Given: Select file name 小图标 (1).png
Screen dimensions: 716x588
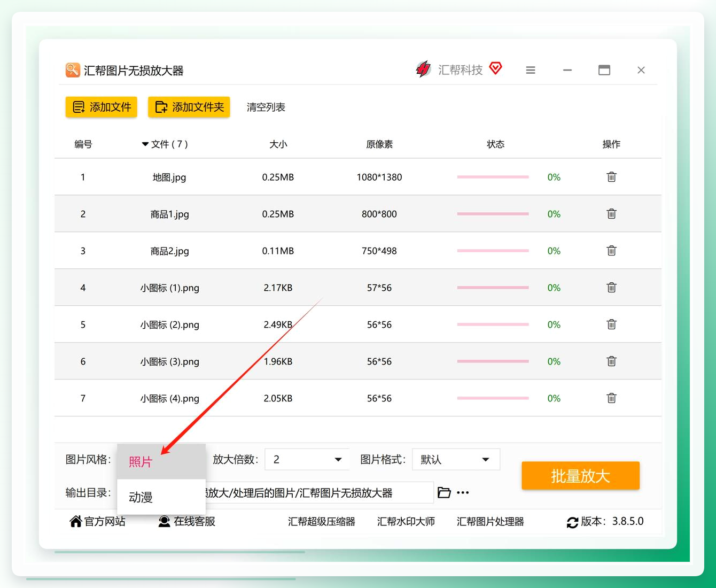Looking at the screenshot, I should [x=169, y=288].
